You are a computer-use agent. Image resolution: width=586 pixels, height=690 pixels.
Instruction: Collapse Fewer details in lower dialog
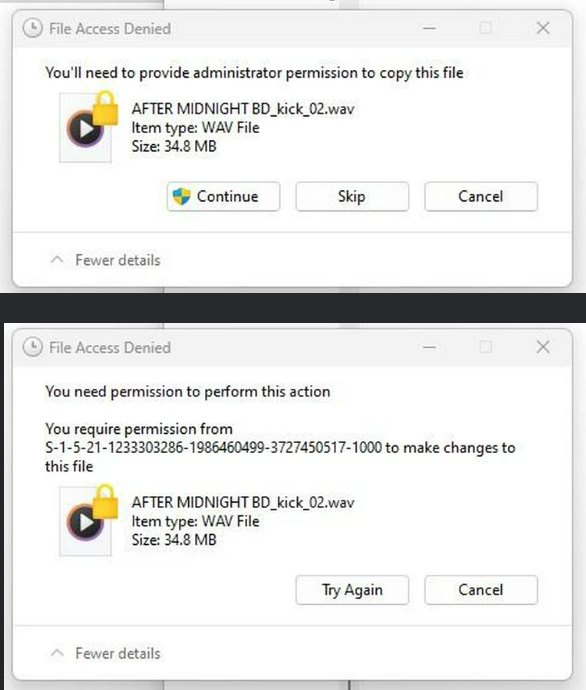pos(106,653)
